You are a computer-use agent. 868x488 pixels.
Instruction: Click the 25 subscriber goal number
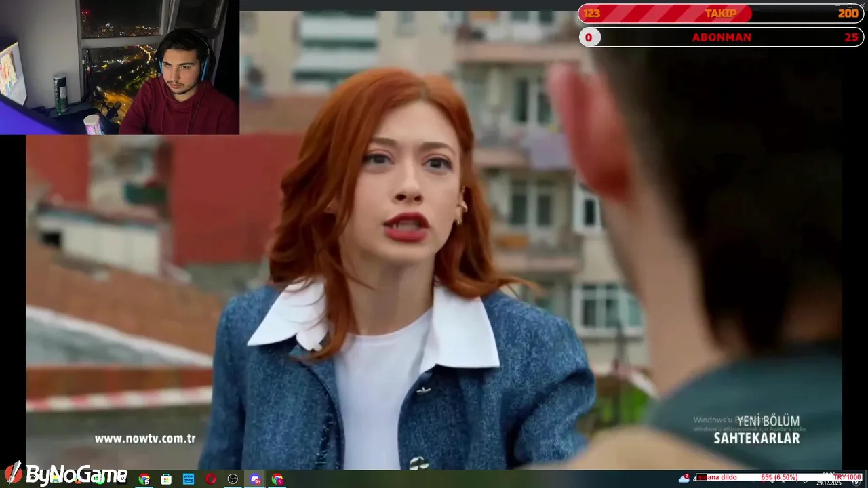click(851, 37)
